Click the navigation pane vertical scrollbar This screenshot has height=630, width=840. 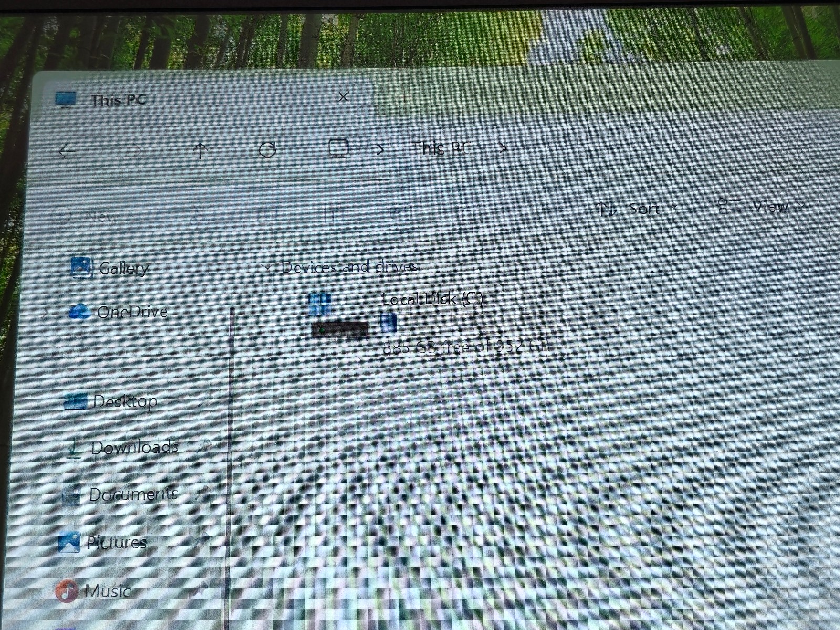tap(230, 467)
